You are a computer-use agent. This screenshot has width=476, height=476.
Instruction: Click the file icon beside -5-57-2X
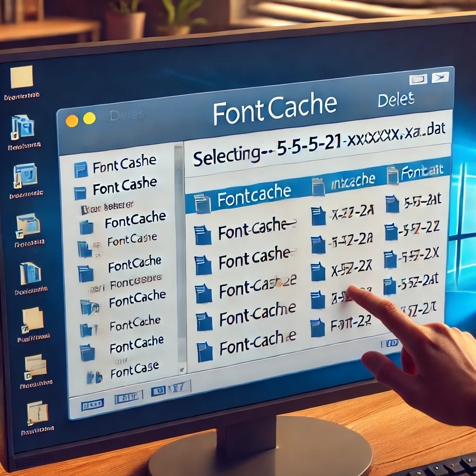390,259
